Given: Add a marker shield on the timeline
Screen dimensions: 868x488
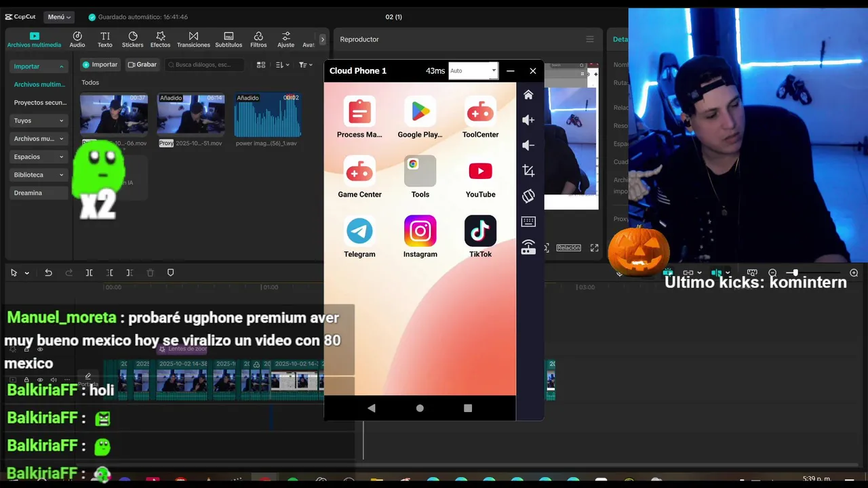Looking at the screenshot, I should pos(170,272).
